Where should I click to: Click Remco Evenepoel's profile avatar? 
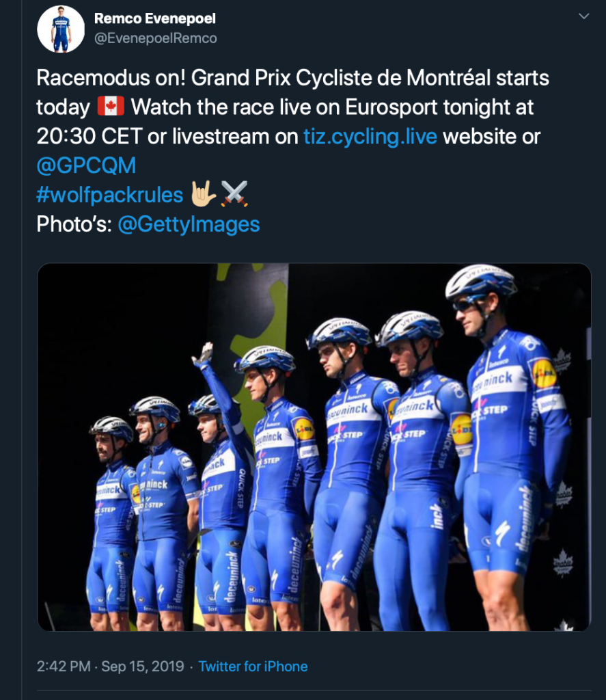[61, 29]
